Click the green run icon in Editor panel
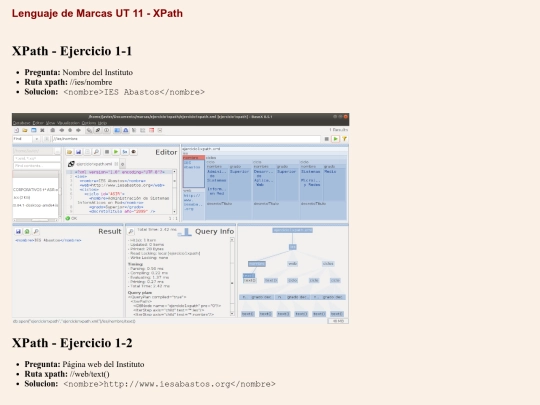 coord(116,152)
